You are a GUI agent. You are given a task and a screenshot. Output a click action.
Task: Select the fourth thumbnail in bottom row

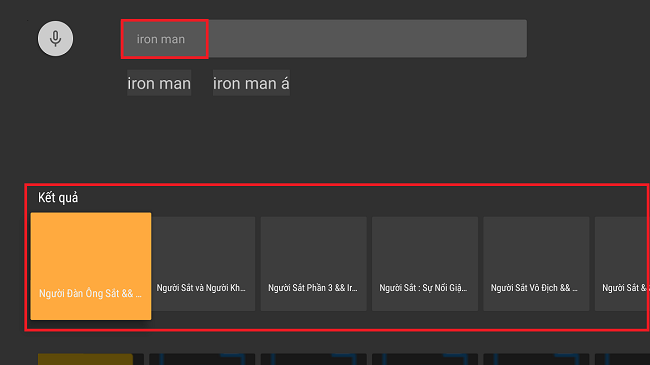click(x=425, y=359)
